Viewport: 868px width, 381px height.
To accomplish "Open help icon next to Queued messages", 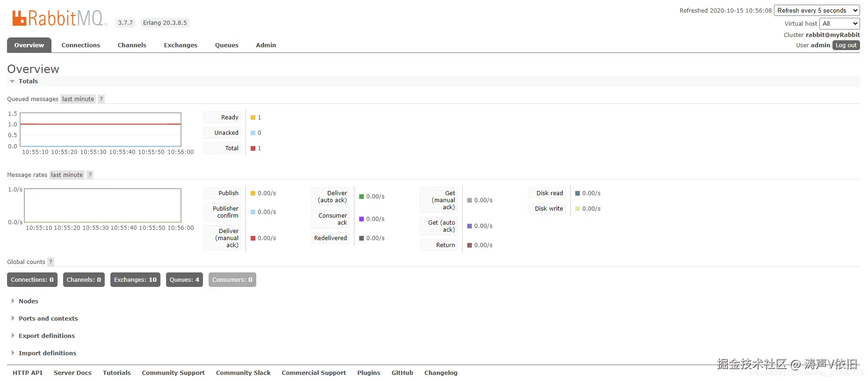I will pyautogui.click(x=101, y=99).
